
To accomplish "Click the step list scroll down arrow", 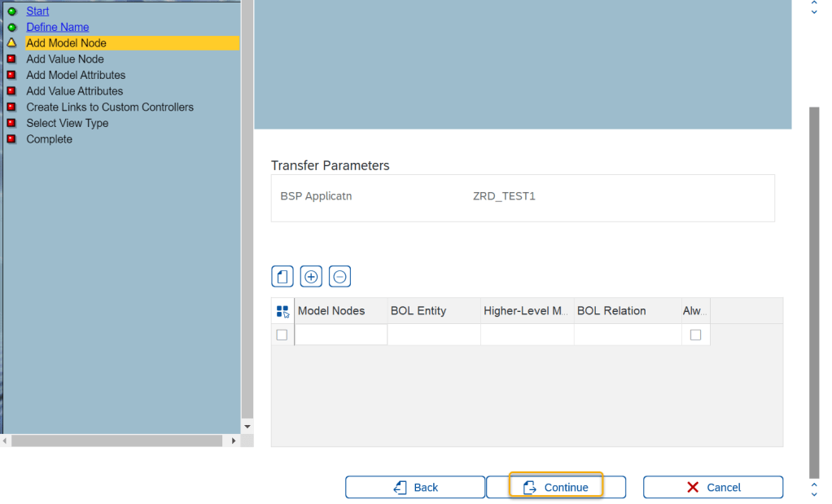I will tap(247, 427).
